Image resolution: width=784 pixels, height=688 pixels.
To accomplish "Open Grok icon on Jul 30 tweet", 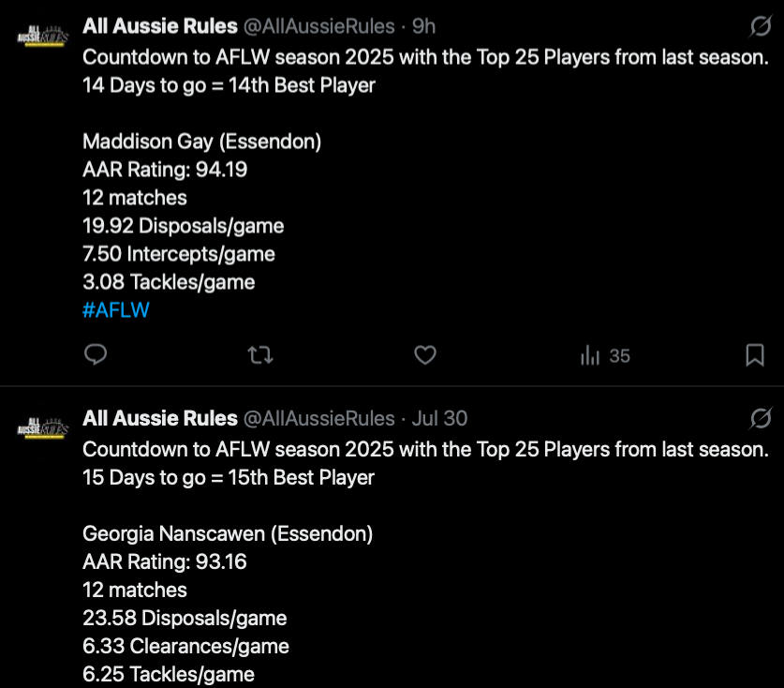I will click(761, 418).
